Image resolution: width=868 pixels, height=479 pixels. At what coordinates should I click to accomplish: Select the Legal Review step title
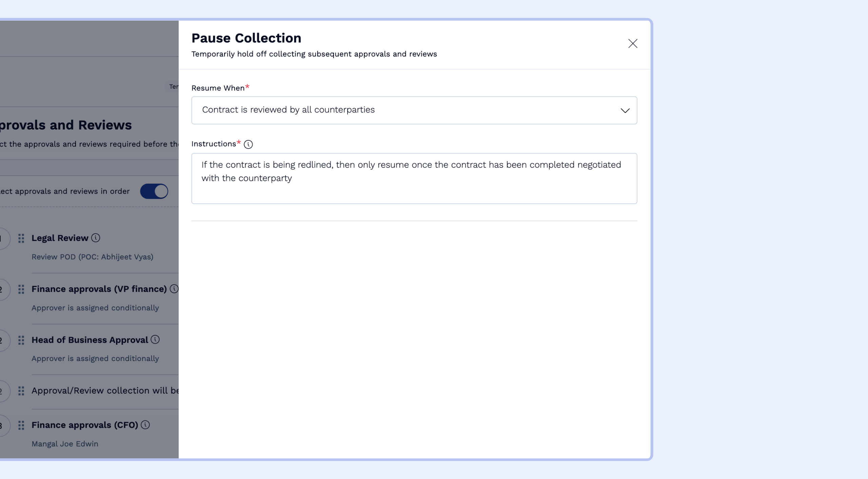click(60, 238)
